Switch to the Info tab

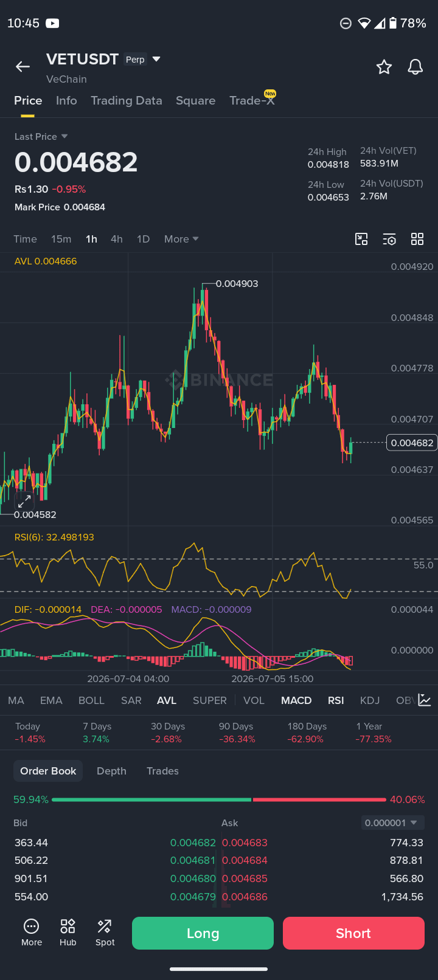click(x=66, y=101)
